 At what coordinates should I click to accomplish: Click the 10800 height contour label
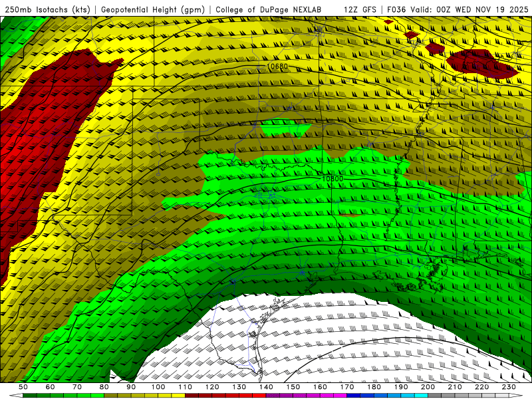tap(332, 178)
